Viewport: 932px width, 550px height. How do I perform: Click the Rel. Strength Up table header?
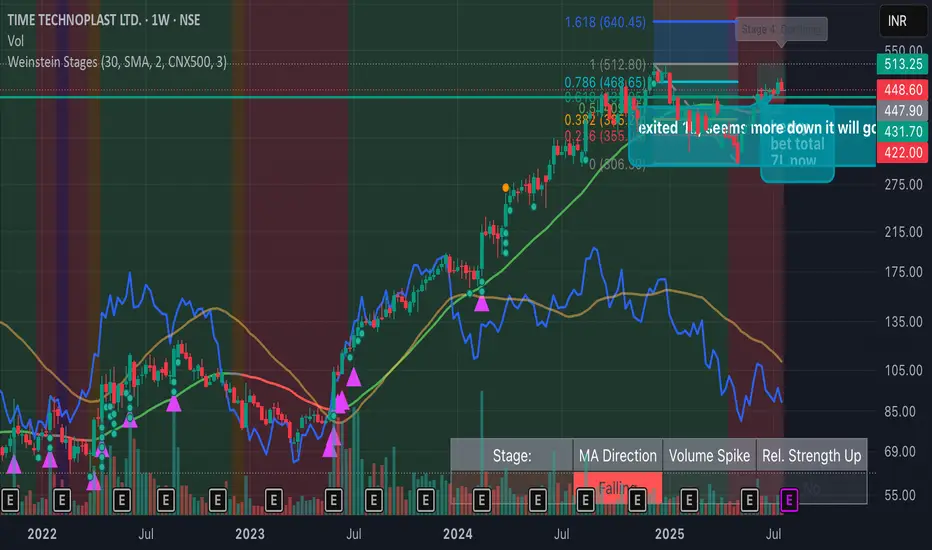point(811,456)
